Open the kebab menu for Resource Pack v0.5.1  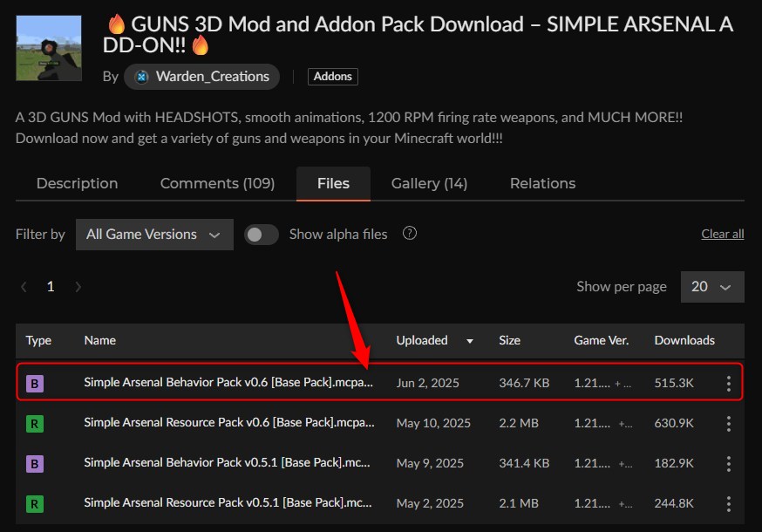pos(728,503)
